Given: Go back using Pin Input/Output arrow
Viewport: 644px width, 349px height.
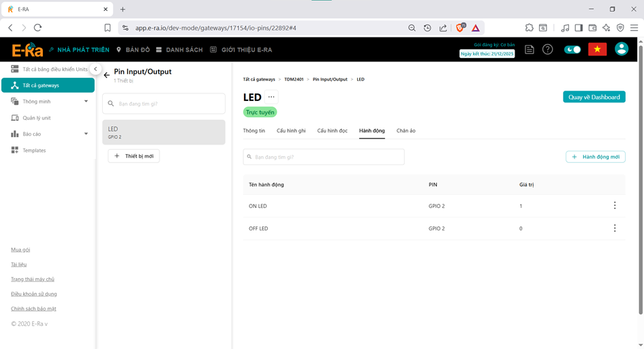Looking at the screenshot, I should point(106,75).
